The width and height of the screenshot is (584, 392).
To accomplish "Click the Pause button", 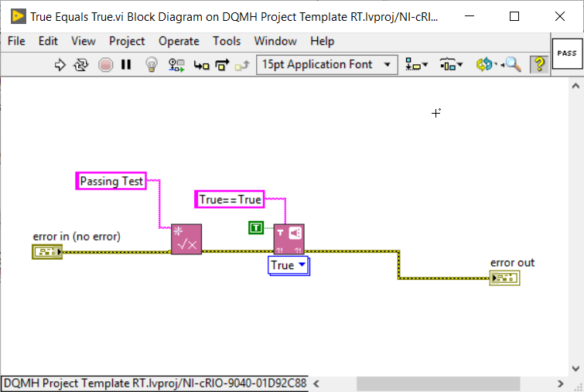I will (x=126, y=65).
